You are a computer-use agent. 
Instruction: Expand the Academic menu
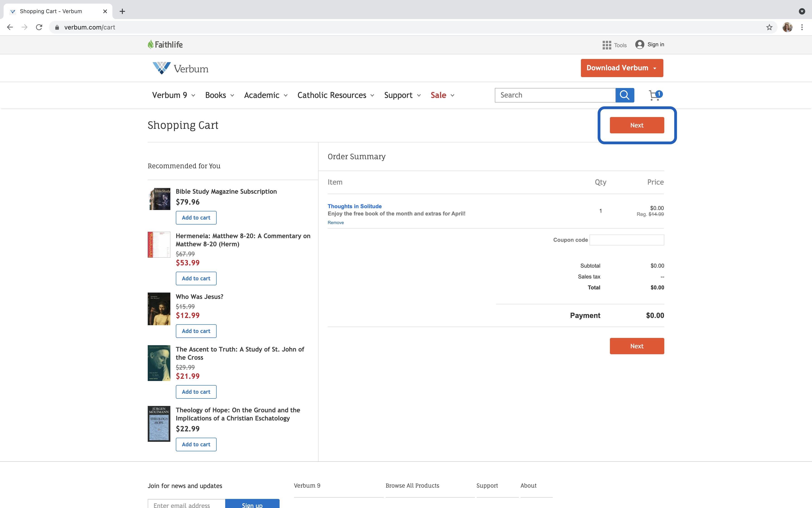[266, 95]
